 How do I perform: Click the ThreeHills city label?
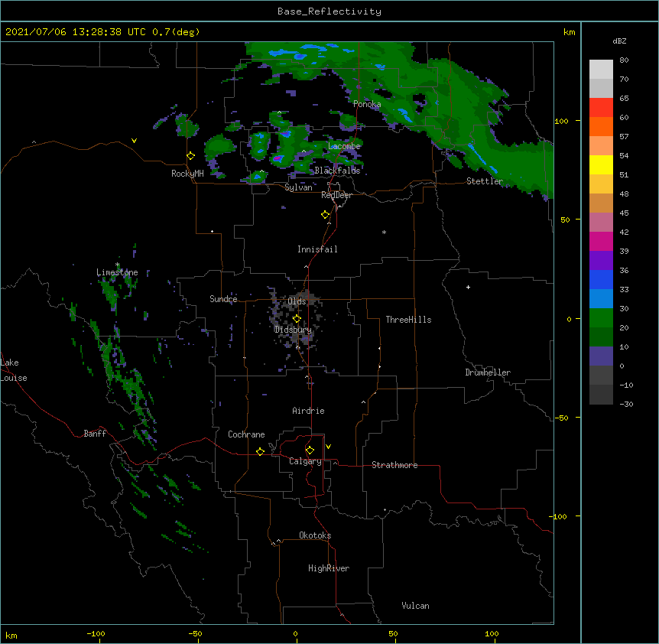[x=408, y=320]
